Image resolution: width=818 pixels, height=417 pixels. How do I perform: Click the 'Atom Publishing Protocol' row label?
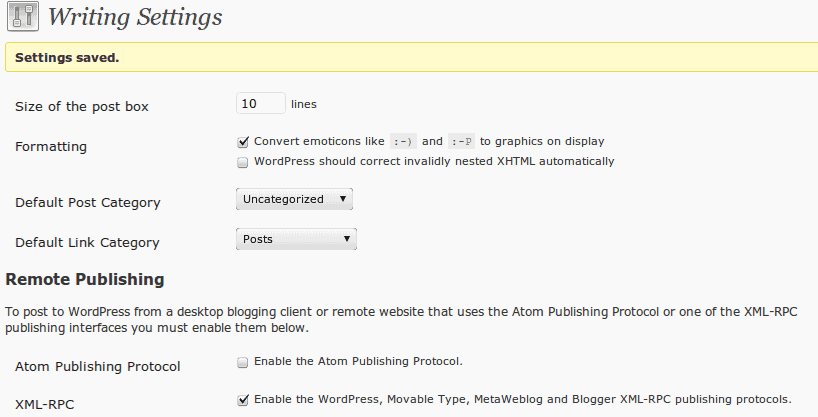pyautogui.click(x=98, y=366)
